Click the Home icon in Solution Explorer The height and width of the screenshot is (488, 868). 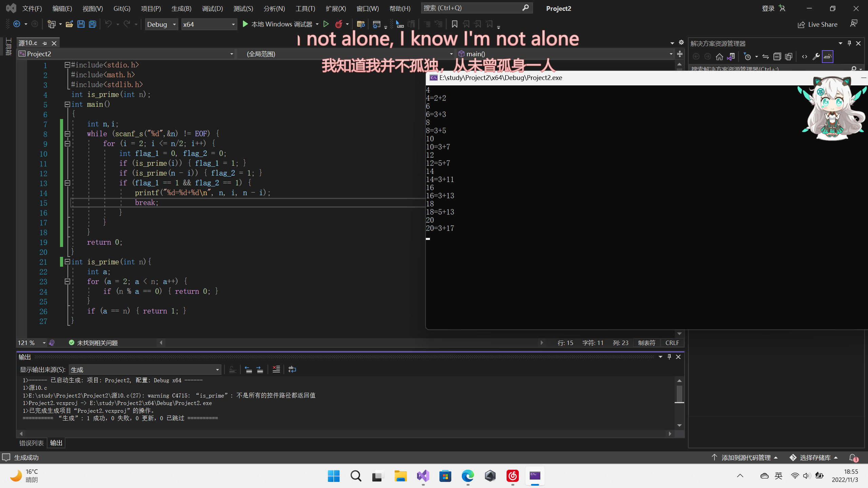coord(719,57)
